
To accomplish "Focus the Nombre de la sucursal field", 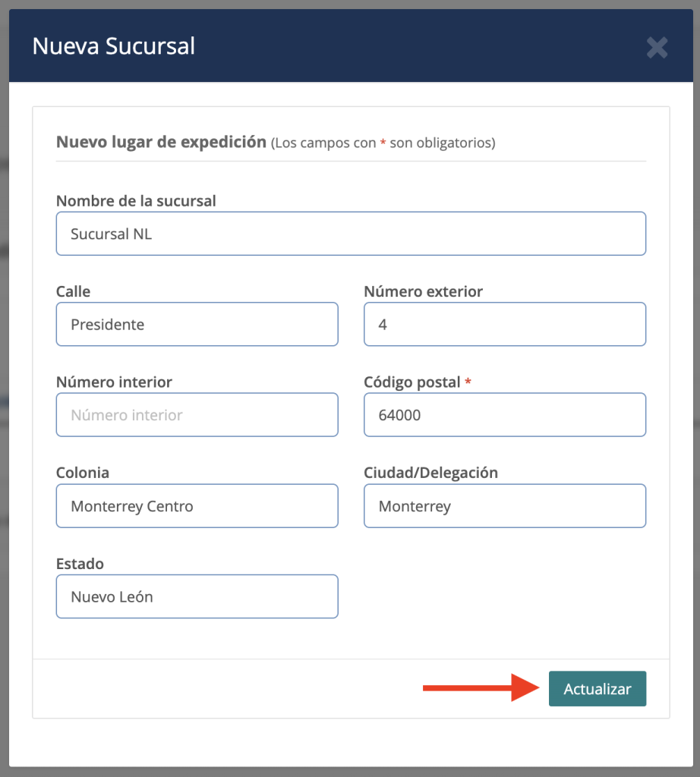I will (351, 234).
